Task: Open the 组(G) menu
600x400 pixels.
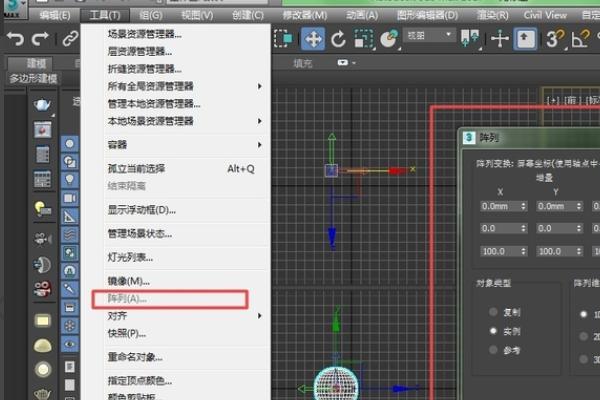Action: click(x=151, y=15)
